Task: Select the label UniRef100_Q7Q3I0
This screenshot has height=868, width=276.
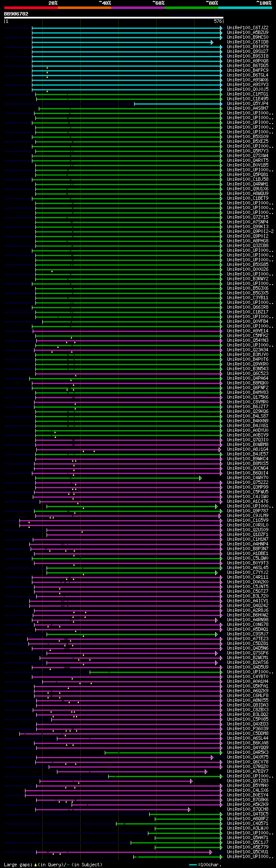Action: [x=248, y=440]
